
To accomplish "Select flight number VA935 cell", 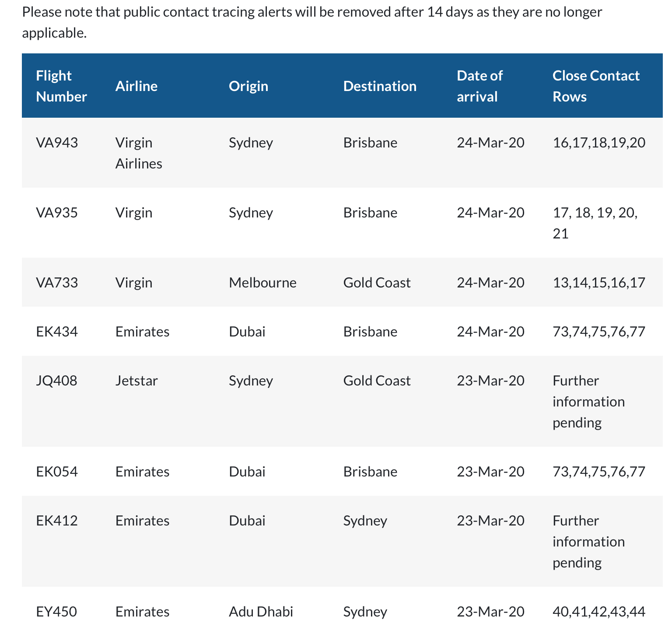I will (57, 213).
